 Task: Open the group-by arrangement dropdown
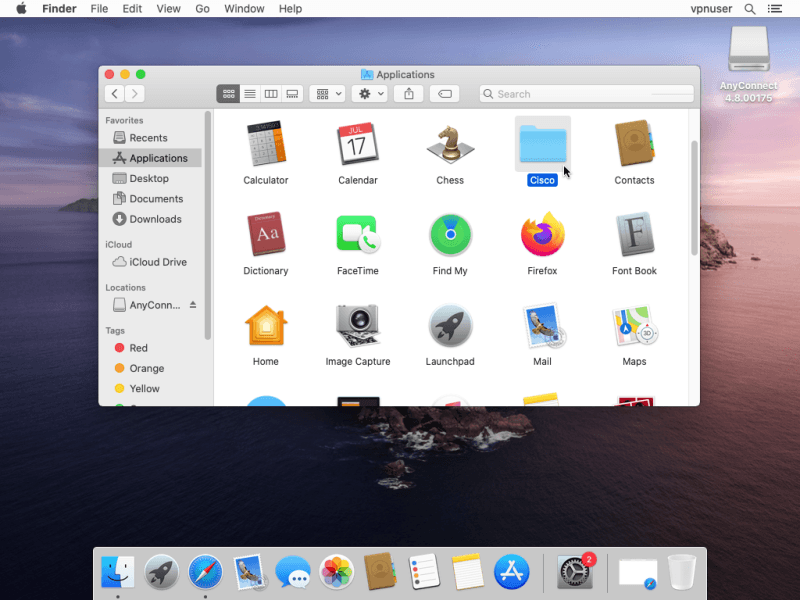tap(328, 94)
